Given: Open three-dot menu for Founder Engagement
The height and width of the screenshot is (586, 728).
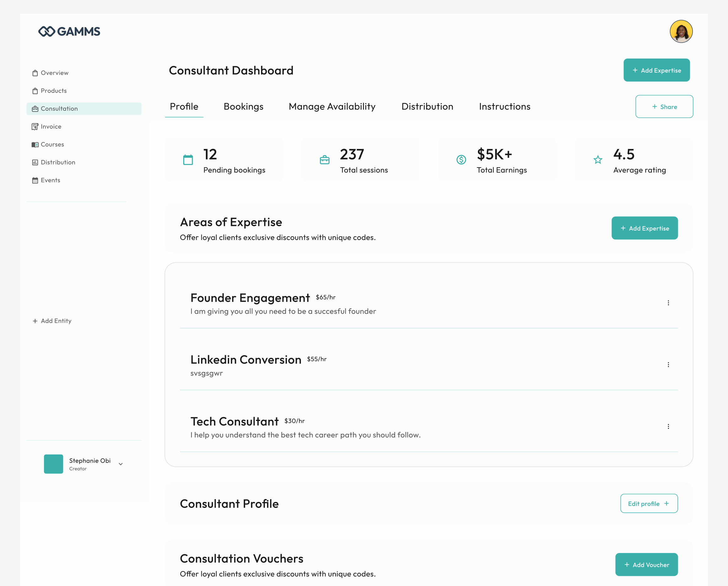Looking at the screenshot, I should pyautogui.click(x=668, y=303).
